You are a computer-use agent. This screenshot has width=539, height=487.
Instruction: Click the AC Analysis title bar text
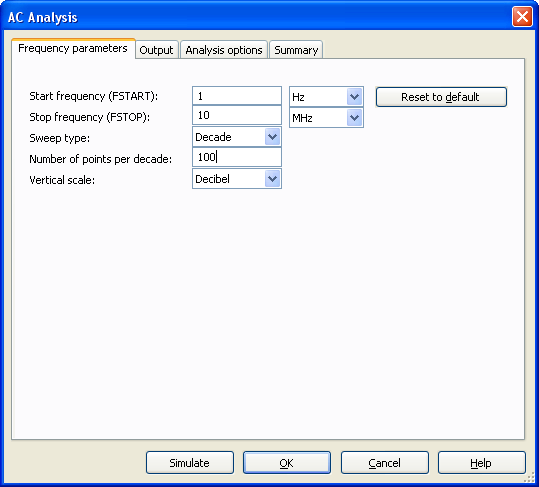tap(43, 17)
